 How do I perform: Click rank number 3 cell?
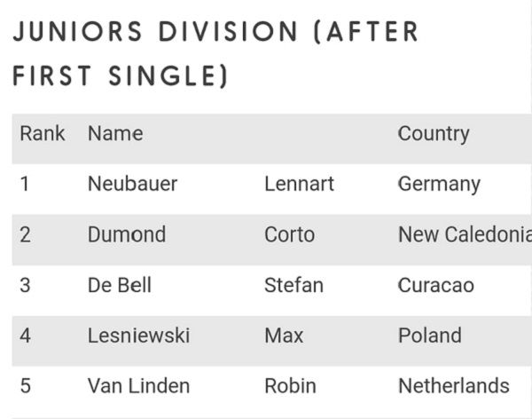coord(25,285)
